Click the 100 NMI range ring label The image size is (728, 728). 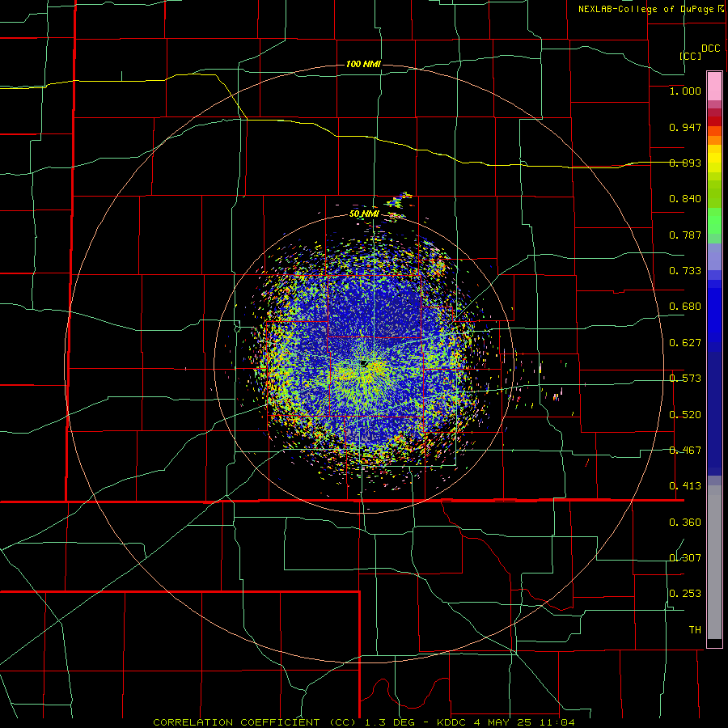[363, 64]
